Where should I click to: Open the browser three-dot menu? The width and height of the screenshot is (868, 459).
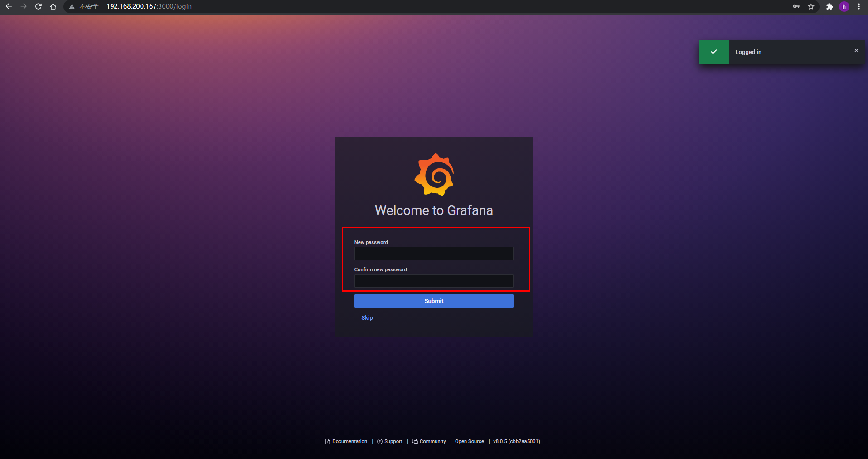[859, 6]
